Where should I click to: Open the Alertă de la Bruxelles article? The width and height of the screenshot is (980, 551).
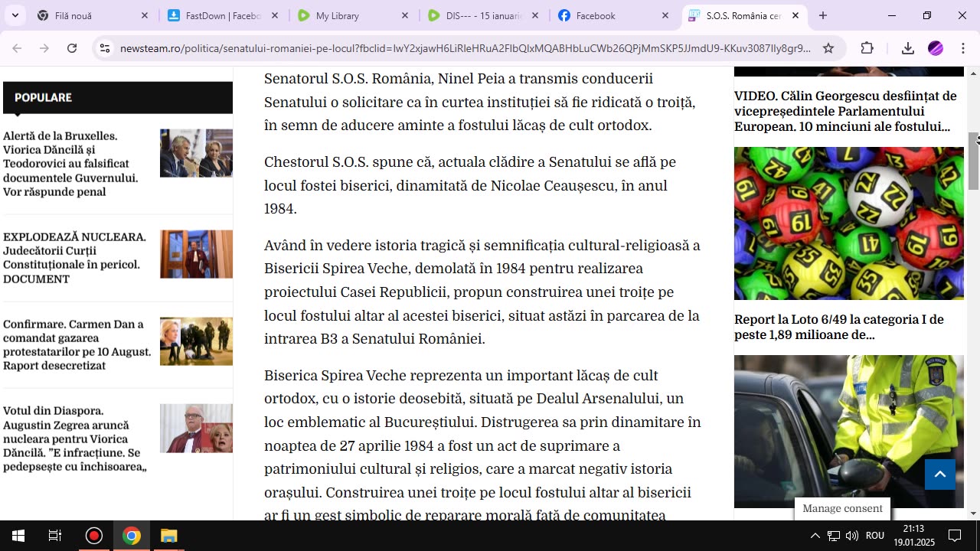pos(71,164)
